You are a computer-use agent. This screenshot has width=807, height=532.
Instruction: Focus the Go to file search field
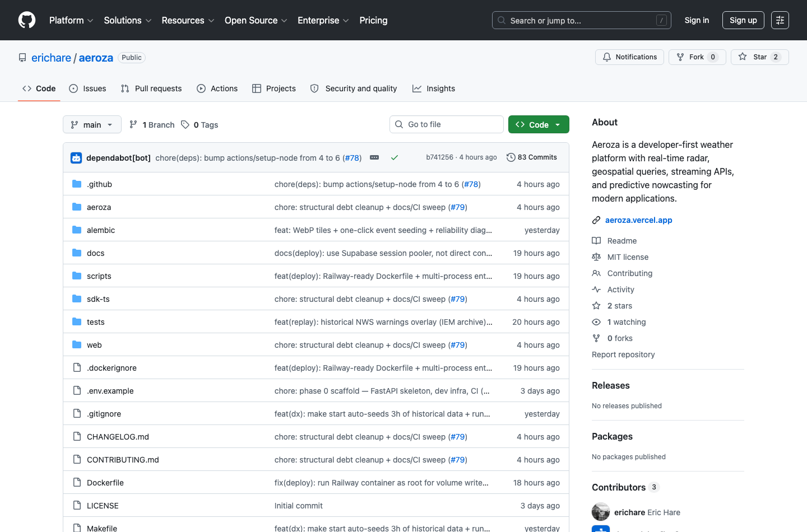(x=447, y=124)
